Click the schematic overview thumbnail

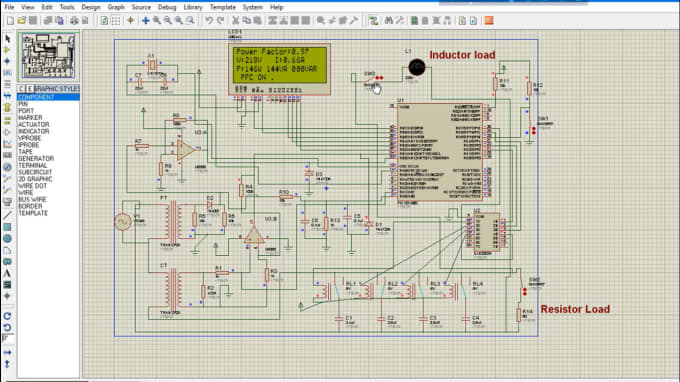(x=48, y=56)
